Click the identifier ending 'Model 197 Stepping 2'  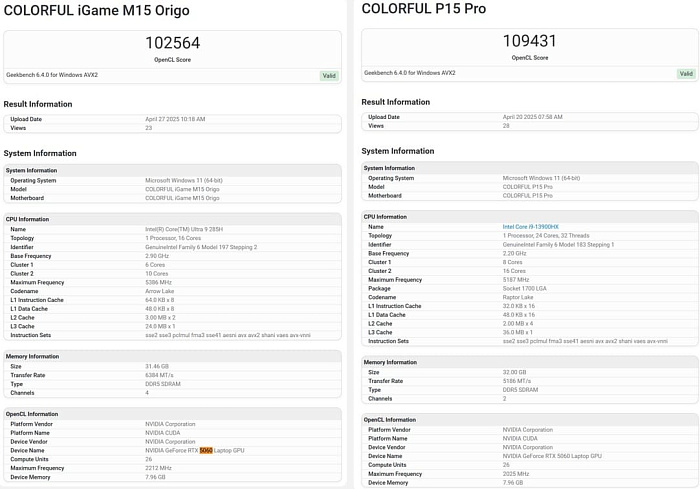click(201, 247)
